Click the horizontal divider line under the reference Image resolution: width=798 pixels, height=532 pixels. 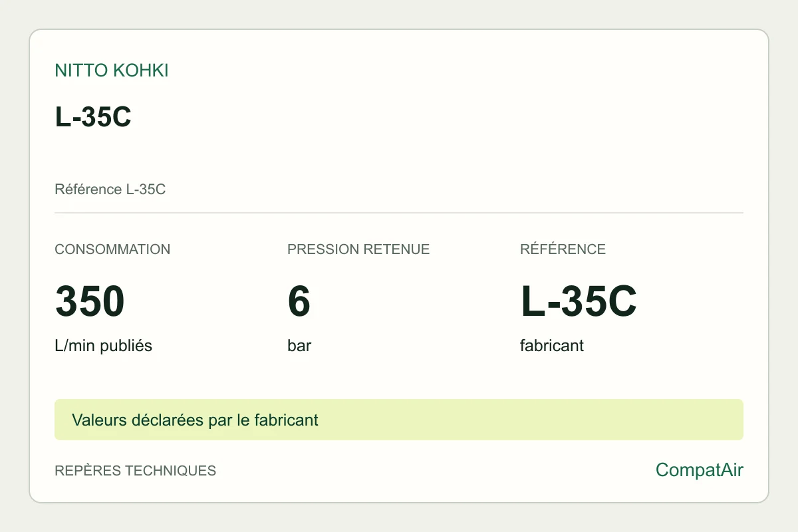pyautogui.click(x=399, y=213)
